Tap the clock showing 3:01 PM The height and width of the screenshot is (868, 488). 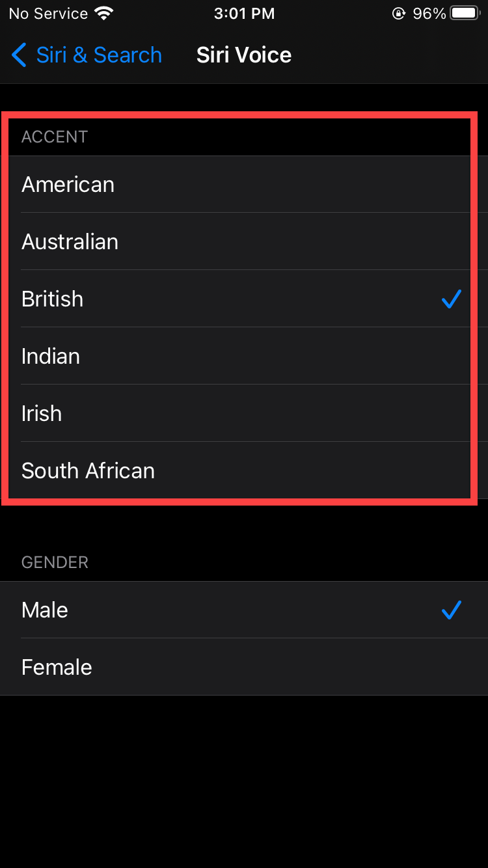coord(244,13)
